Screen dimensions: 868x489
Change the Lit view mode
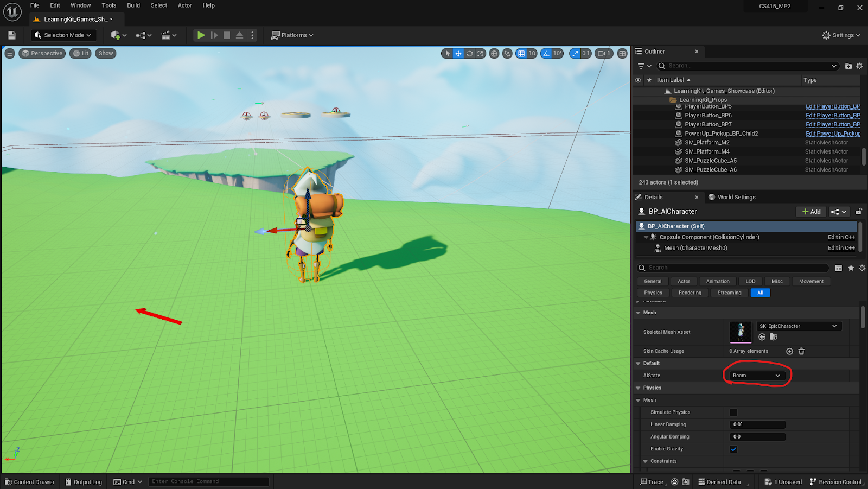coord(81,53)
